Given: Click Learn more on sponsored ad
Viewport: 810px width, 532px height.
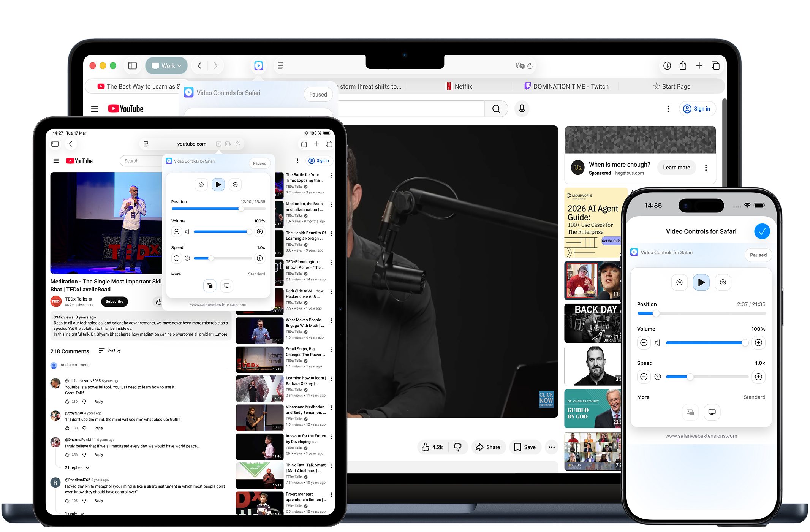Looking at the screenshot, I should pyautogui.click(x=676, y=168).
